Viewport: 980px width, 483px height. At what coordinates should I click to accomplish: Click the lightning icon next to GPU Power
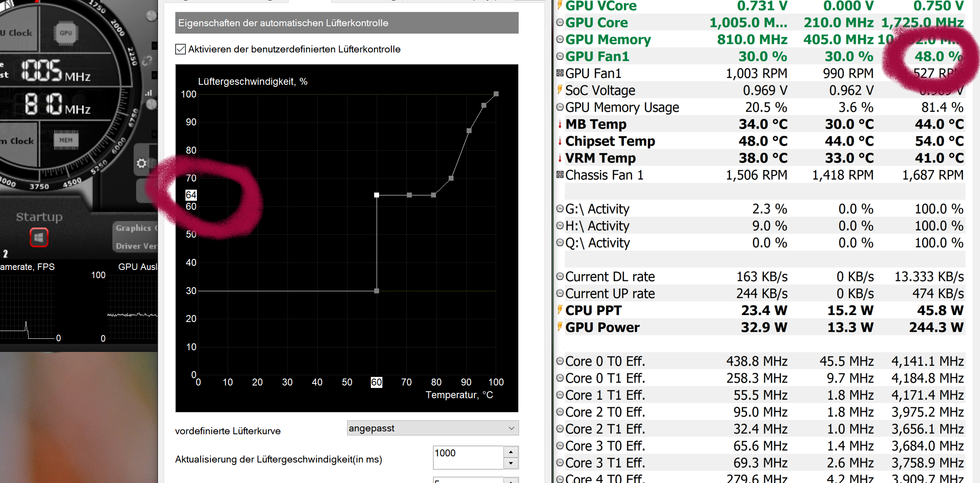(x=560, y=327)
